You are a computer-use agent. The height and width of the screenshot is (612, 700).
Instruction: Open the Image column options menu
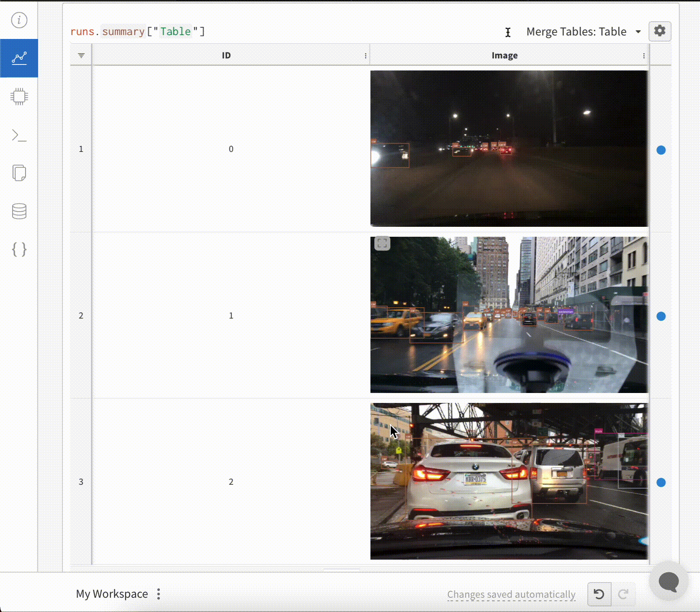(x=644, y=55)
